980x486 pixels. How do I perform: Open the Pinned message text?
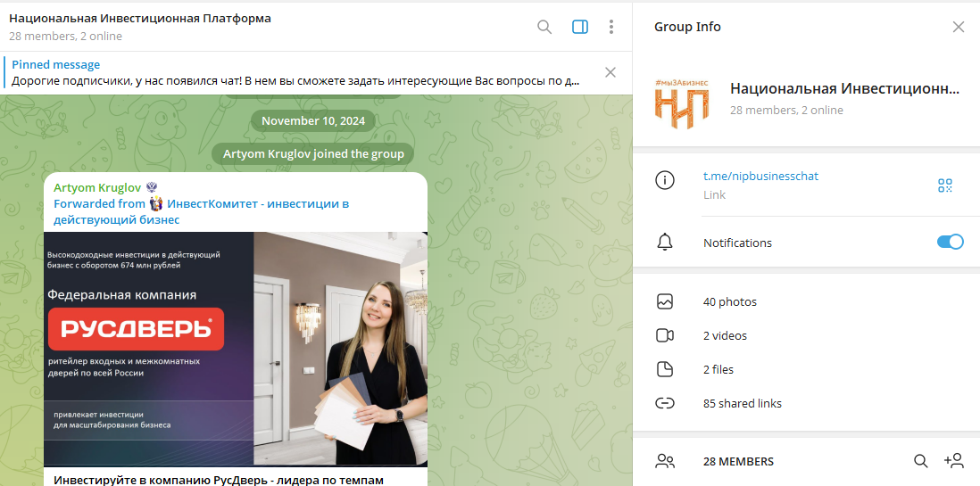coord(295,80)
